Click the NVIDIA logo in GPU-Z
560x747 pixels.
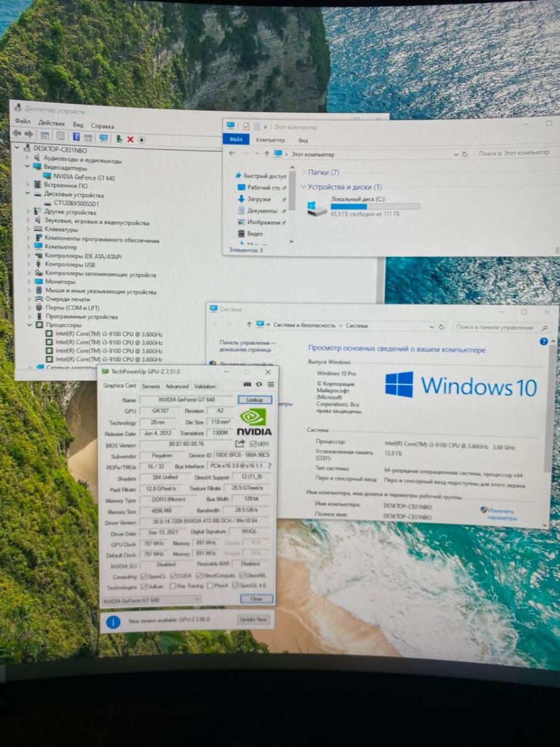(254, 421)
